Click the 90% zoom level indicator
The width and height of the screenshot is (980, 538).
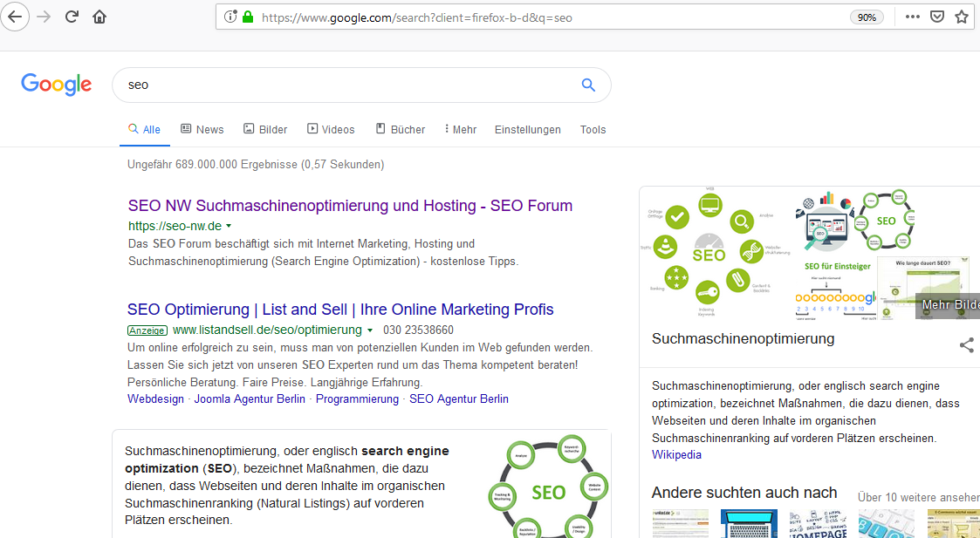[867, 17]
